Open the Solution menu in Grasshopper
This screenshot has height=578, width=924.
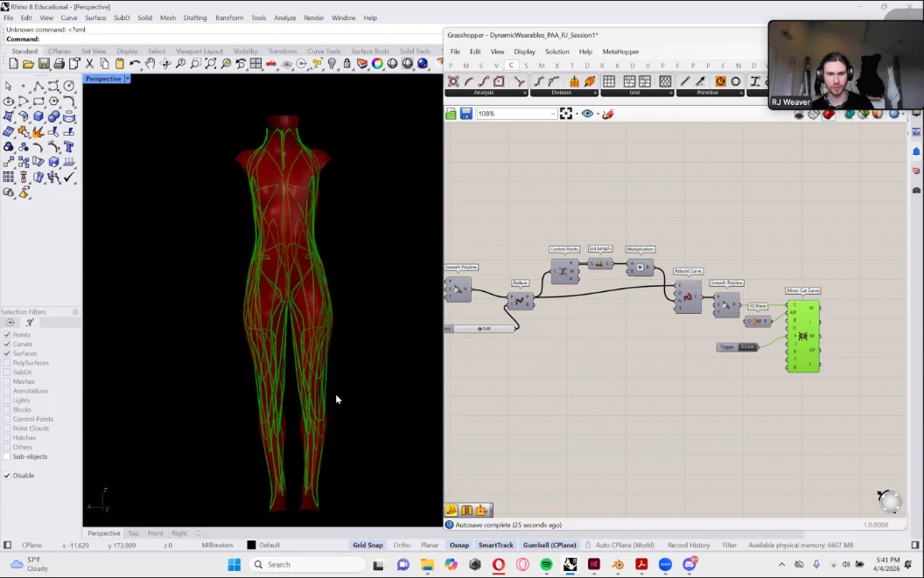556,52
